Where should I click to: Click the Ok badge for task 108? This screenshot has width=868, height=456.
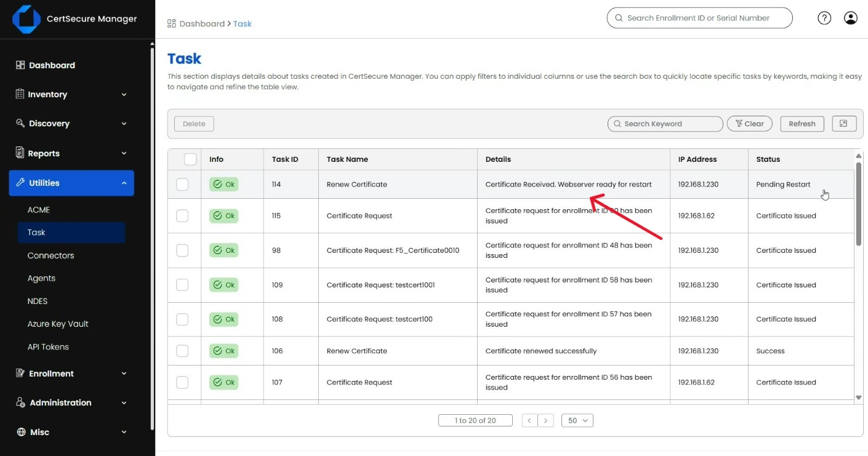[x=223, y=319]
